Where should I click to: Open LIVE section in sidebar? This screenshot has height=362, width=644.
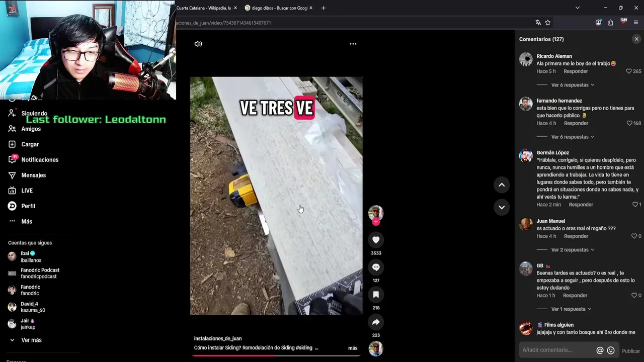coord(27,191)
